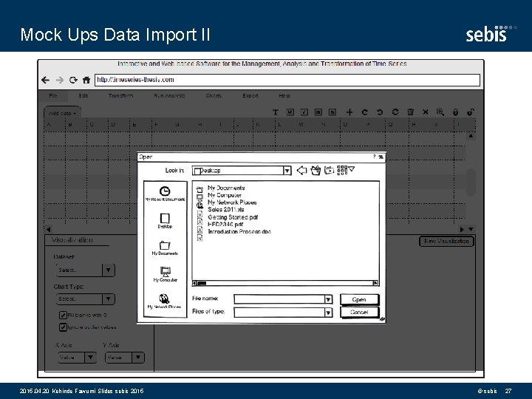Click the file list horizontal scrollbar thumb
532x399 pixels.
coord(202,283)
